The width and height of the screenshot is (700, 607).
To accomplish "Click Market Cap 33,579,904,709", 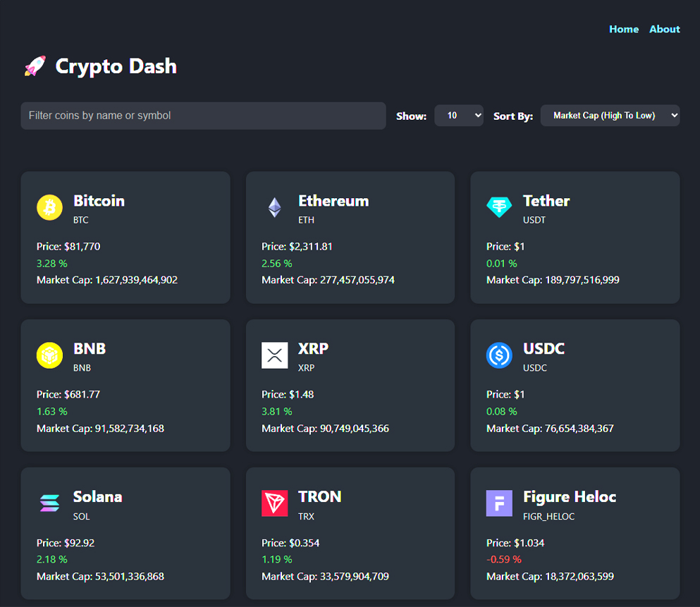I will click(325, 576).
